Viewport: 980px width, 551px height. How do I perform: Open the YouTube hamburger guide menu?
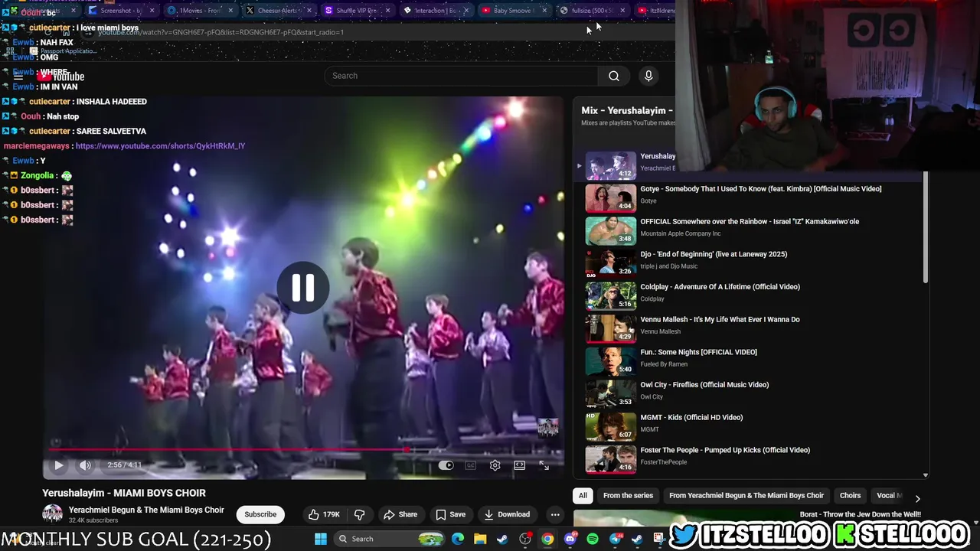[x=18, y=76]
